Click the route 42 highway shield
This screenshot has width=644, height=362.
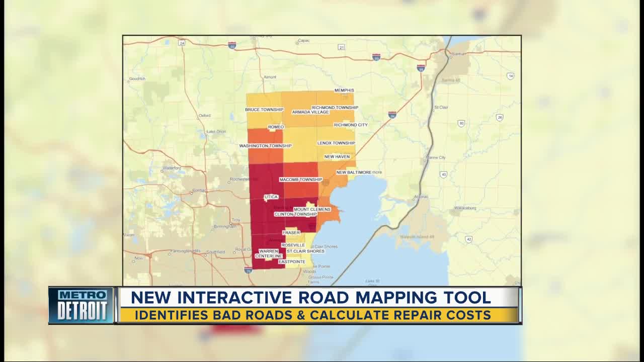[x=468, y=239]
